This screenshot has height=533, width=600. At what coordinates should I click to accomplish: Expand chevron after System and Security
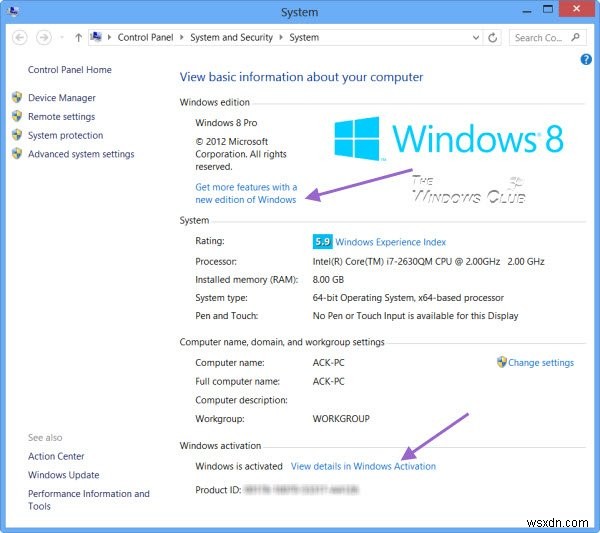coord(281,37)
